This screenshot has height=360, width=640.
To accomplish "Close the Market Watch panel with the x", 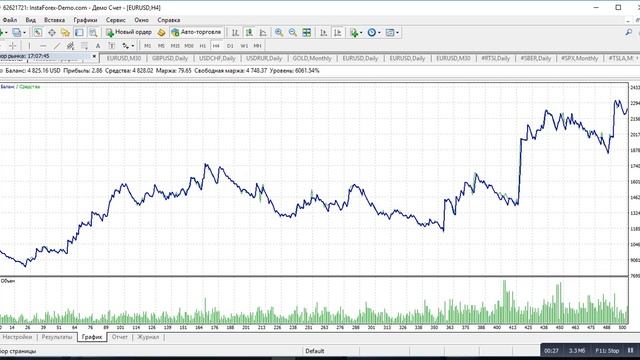I will pos(94,56).
